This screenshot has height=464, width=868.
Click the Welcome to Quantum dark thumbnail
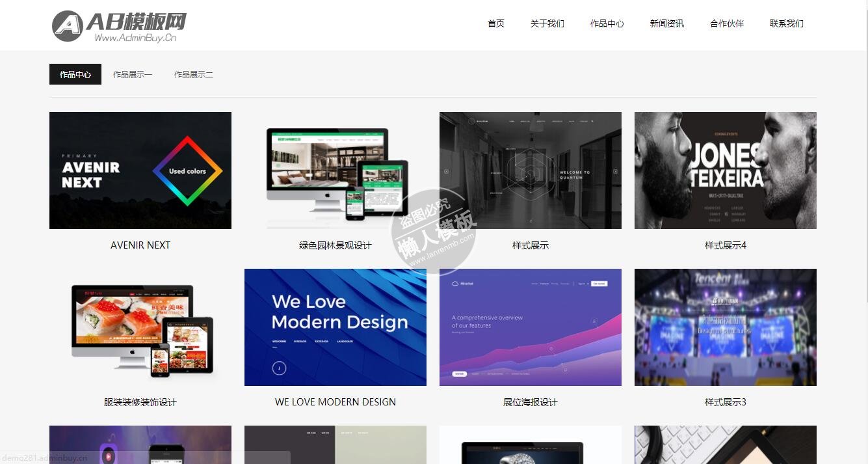(531, 171)
